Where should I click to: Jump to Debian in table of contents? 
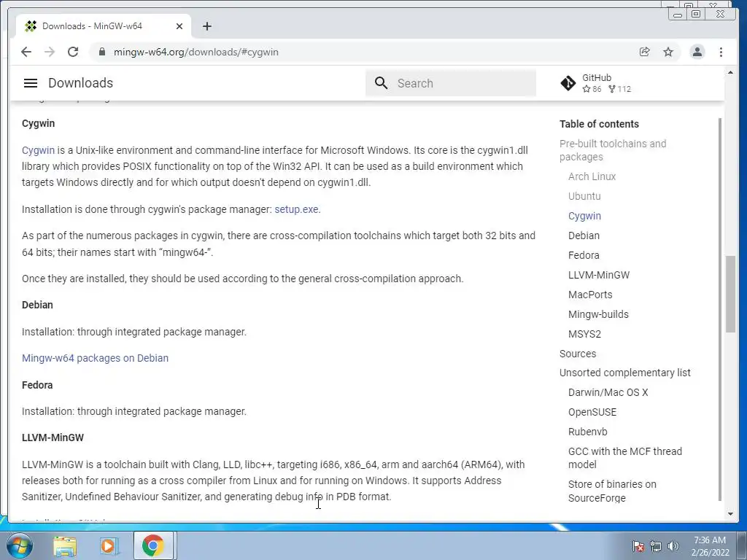[x=584, y=236]
